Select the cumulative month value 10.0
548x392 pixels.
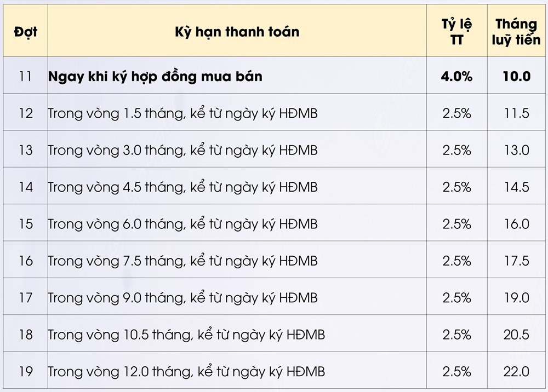click(x=517, y=76)
